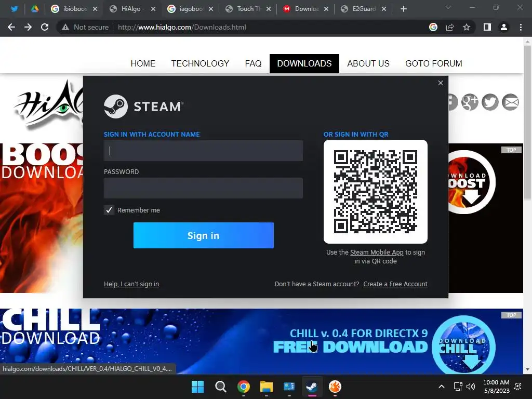Open the Steam Mobile App link

click(x=377, y=252)
